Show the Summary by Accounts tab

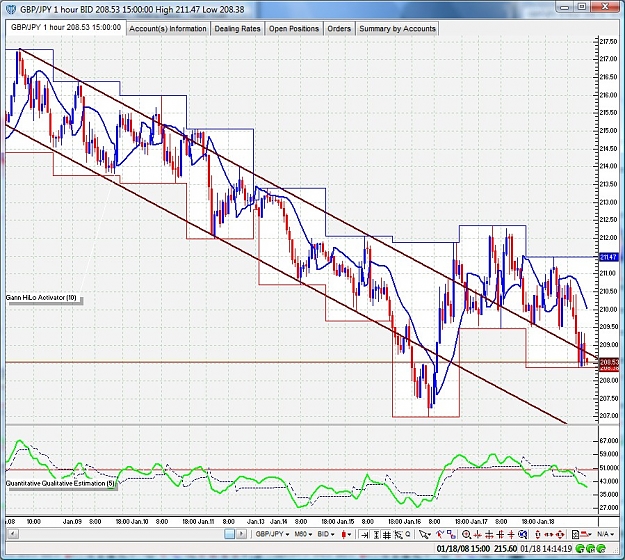tap(397, 29)
